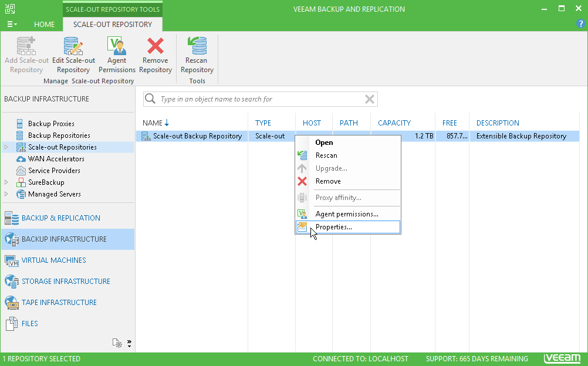The image size is (588, 366).
Task: Select the Scale-out Backup Repository row name
Action: coord(197,136)
